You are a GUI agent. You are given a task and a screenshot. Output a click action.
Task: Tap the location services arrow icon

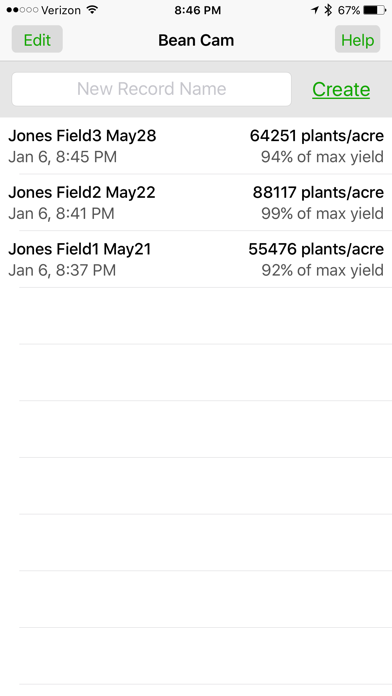[315, 10]
